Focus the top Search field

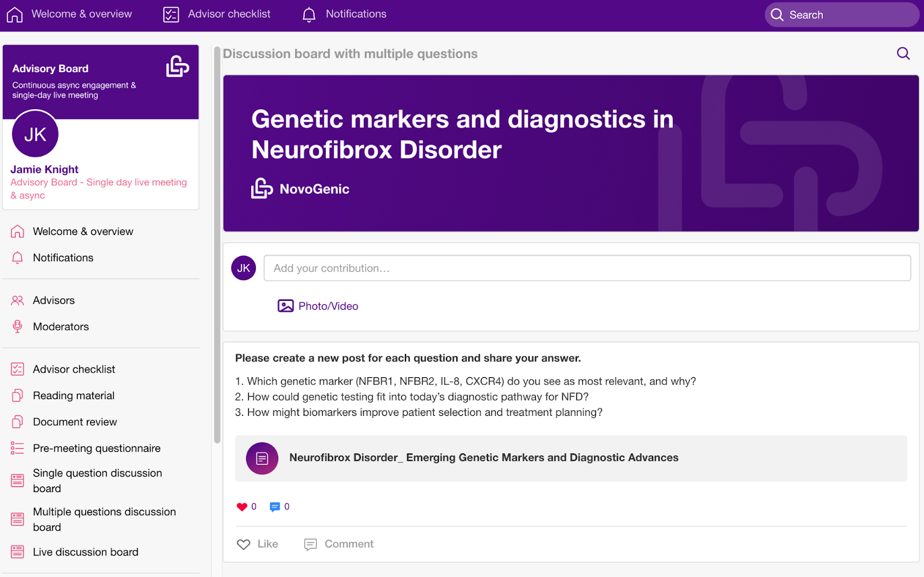point(842,14)
